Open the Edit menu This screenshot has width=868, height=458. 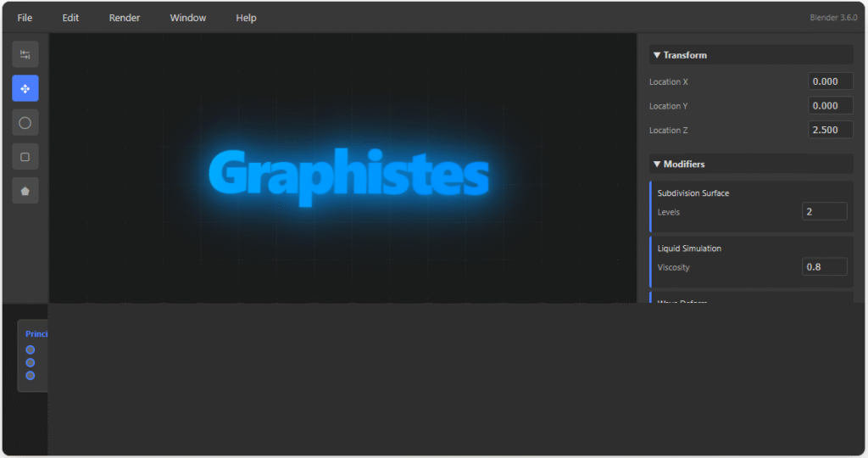(x=70, y=18)
